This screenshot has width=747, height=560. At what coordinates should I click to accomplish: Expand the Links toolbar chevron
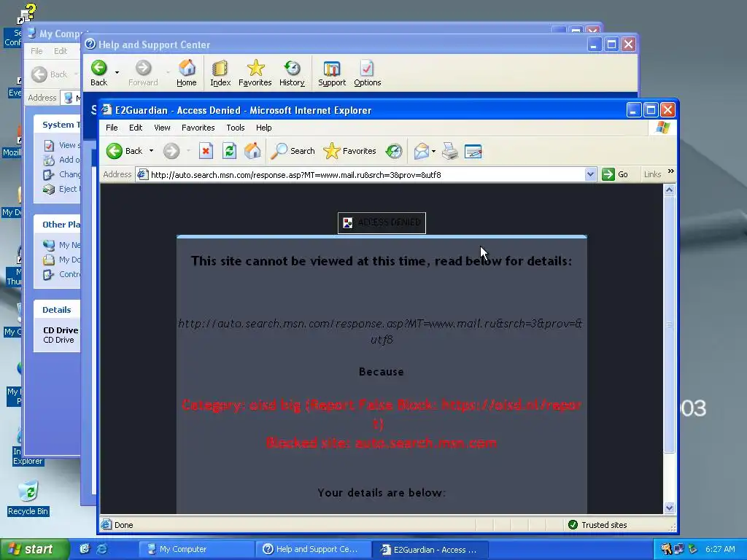tap(671, 171)
